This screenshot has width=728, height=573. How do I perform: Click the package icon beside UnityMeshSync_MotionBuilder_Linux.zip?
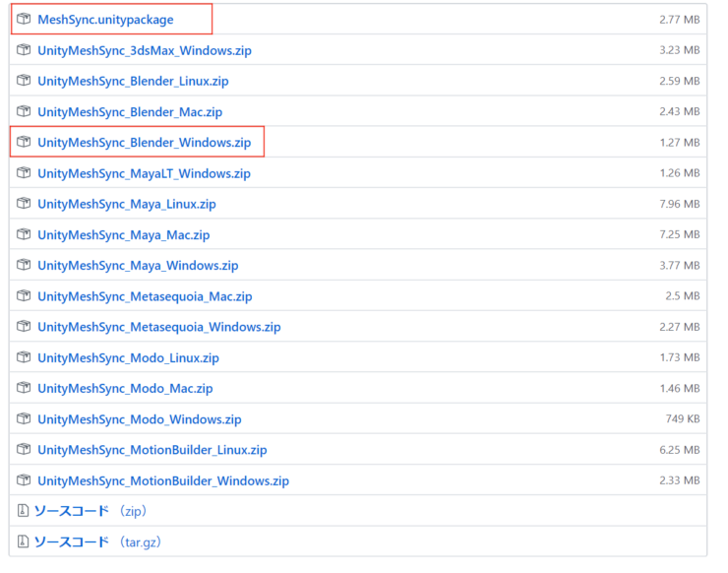24,450
